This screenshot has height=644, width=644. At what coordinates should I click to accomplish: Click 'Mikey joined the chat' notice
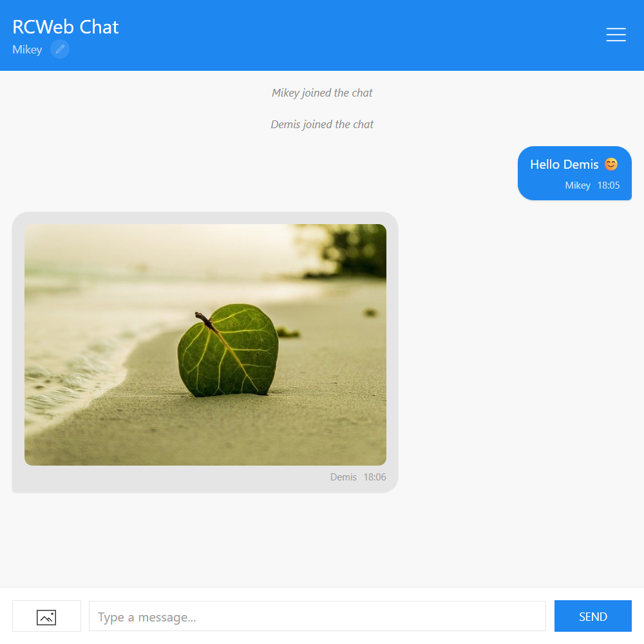322,93
